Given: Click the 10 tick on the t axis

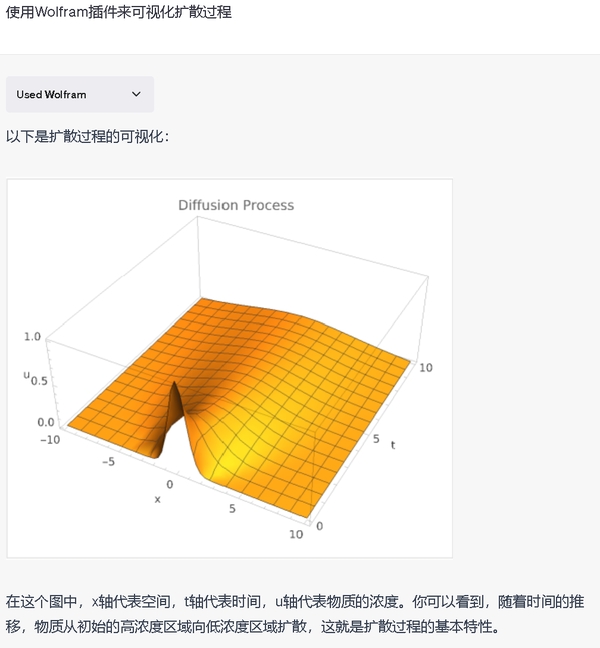Looking at the screenshot, I should click(x=425, y=368).
